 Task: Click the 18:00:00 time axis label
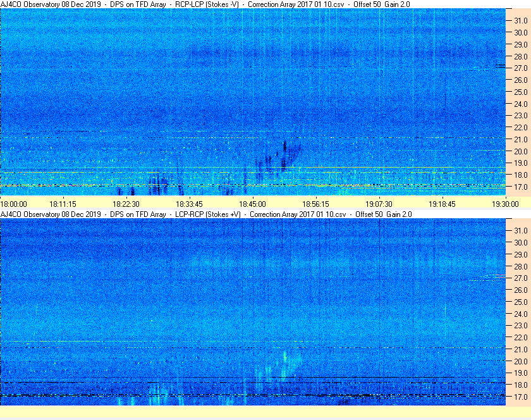13,204
